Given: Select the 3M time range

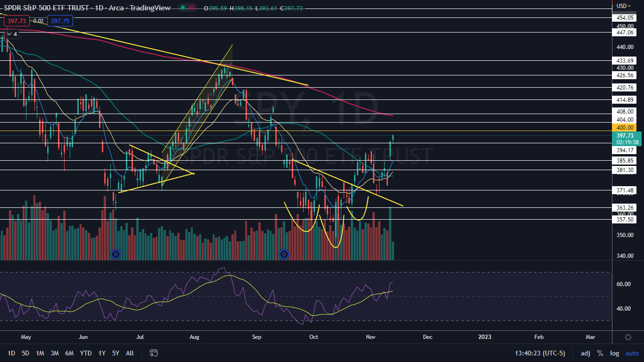Looking at the screenshot, I should 55,353.
